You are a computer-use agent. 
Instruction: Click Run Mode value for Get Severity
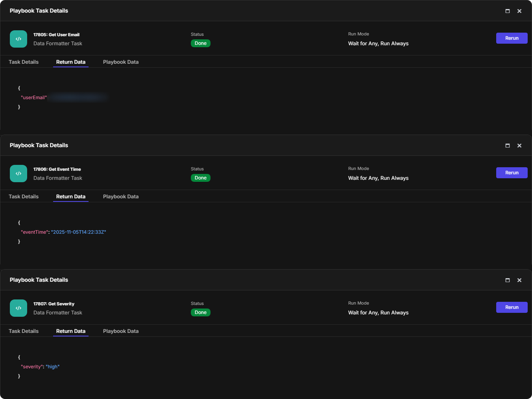click(378, 313)
